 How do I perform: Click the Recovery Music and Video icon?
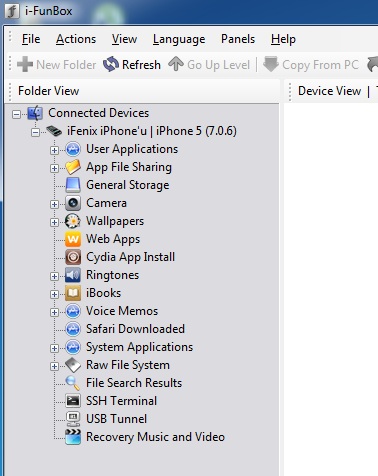click(73, 437)
